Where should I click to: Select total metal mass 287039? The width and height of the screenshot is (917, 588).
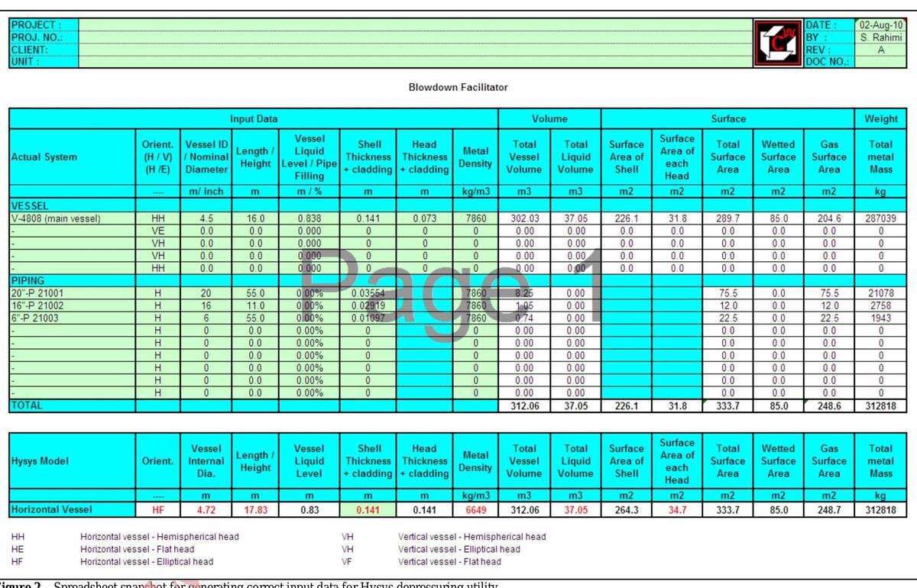pos(881,218)
